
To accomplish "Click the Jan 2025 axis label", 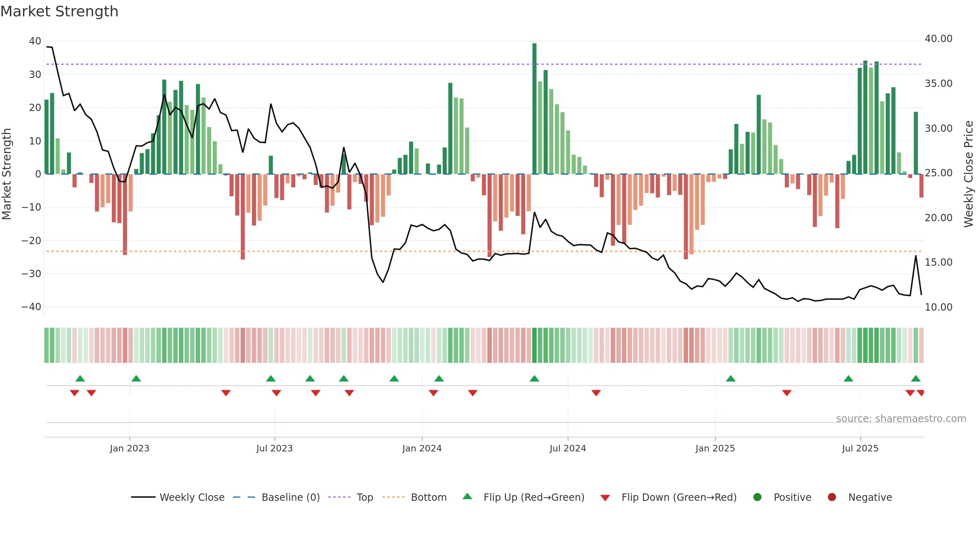I will coord(715,448).
